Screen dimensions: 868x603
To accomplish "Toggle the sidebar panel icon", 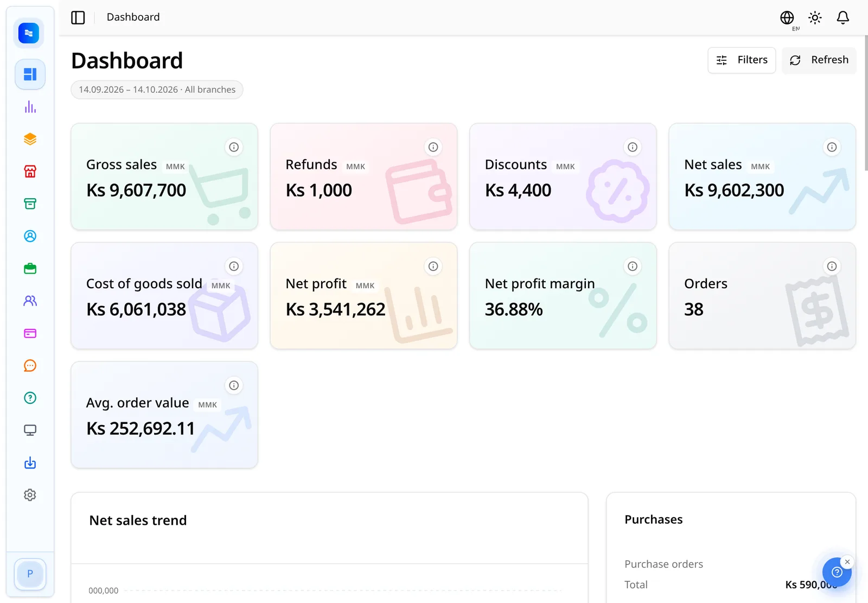I will pyautogui.click(x=78, y=17).
